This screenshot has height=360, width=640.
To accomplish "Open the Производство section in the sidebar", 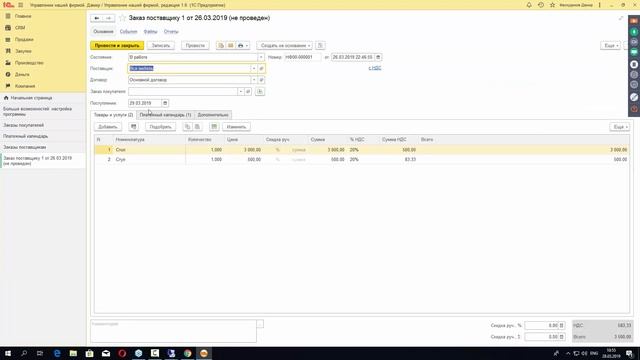I will [29, 63].
